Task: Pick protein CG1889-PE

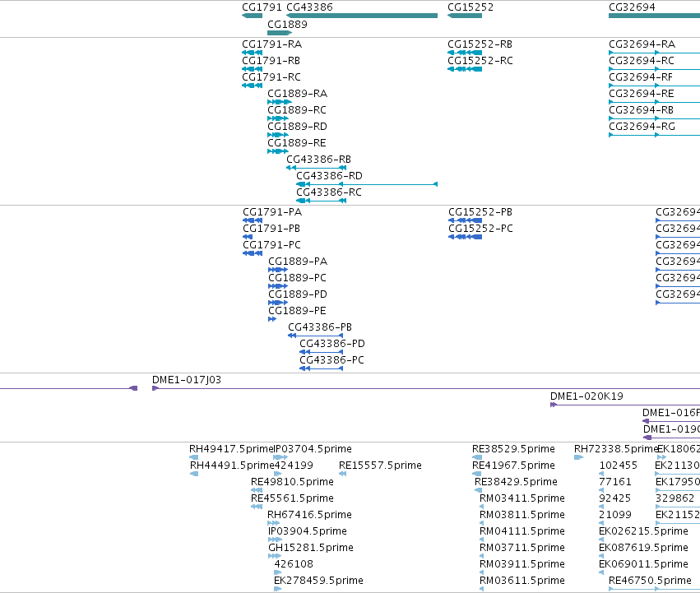Action: tap(297, 311)
